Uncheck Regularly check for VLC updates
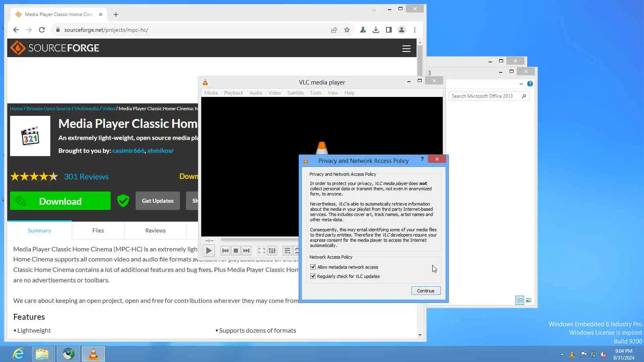This screenshot has width=644, height=362. pyautogui.click(x=313, y=276)
